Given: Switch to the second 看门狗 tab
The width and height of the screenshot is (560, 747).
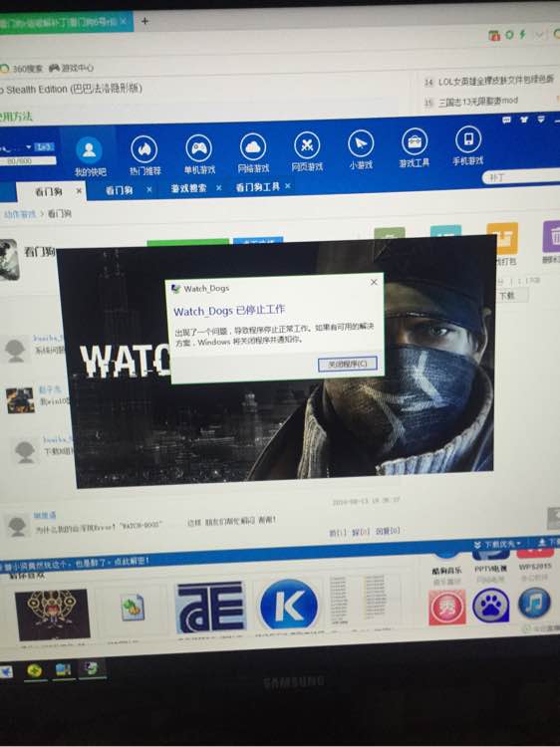Looking at the screenshot, I should (119, 190).
